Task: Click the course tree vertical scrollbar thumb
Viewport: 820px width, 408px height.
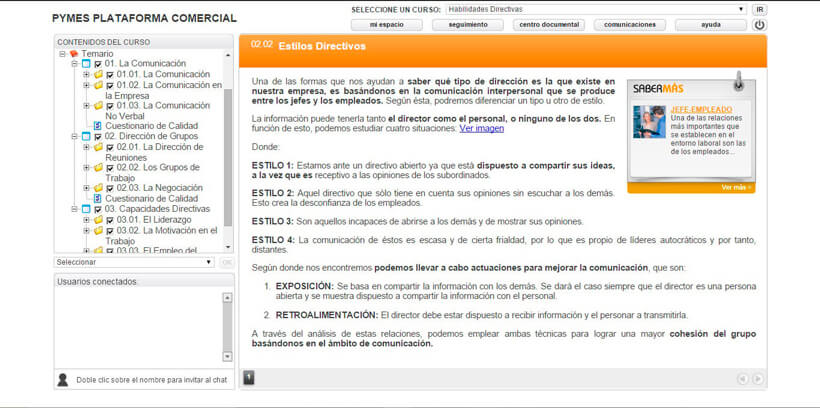Action: click(228, 157)
